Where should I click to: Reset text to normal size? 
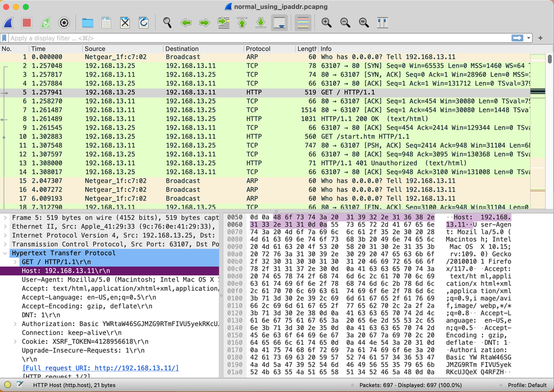pyautogui.click(x=364, y=23)
